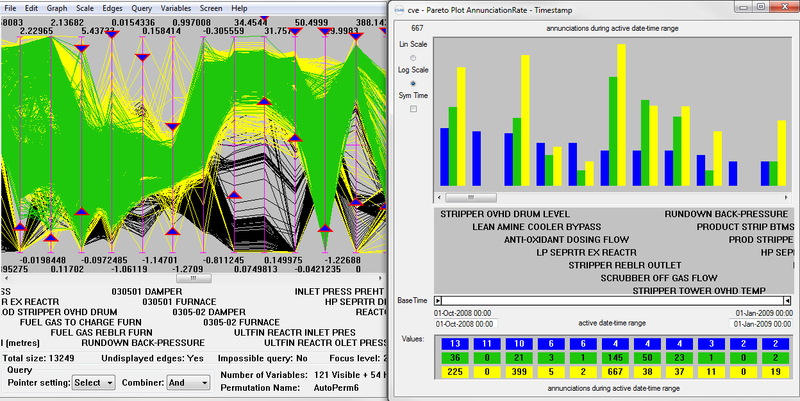Click the yellow value cell 399

(x=519, y=372)
